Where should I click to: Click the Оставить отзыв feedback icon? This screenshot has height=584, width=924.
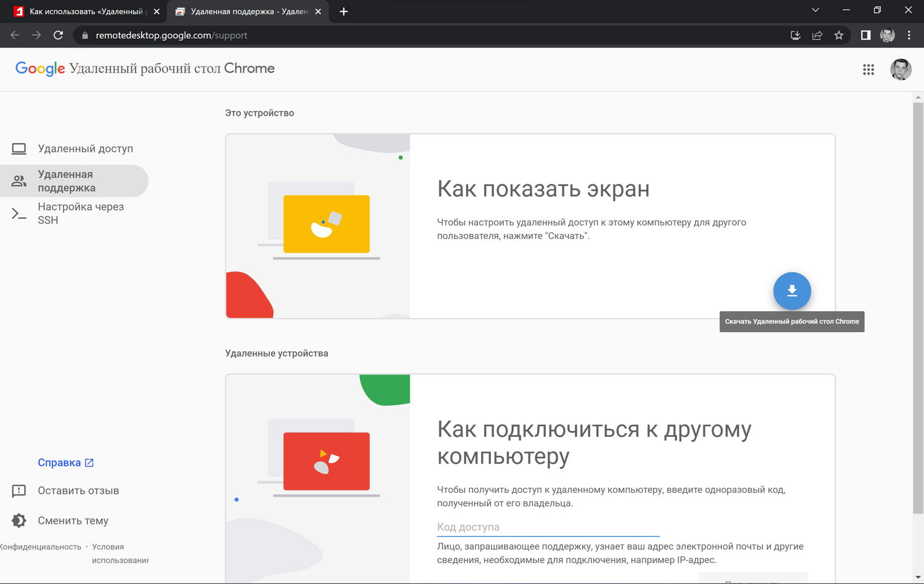click(x=19, y=491)
